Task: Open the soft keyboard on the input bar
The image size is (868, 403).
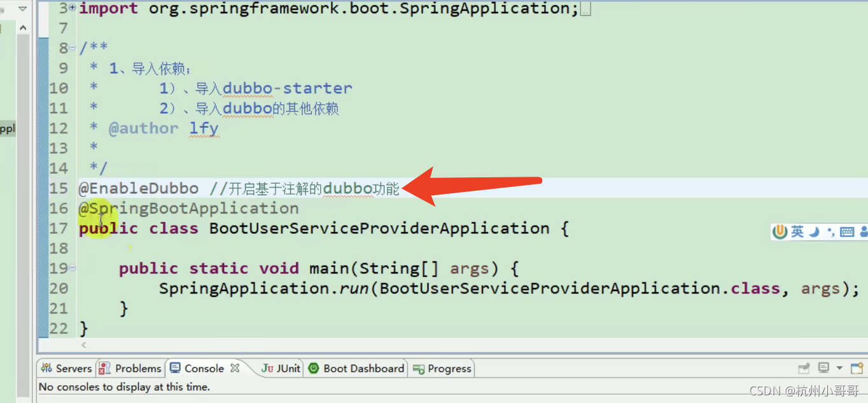Action: point(847,232)
